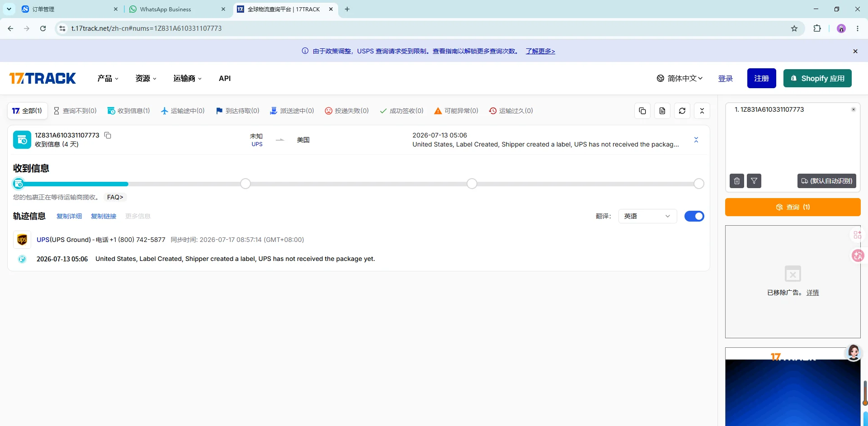Open the export document icon

point(662,111)
